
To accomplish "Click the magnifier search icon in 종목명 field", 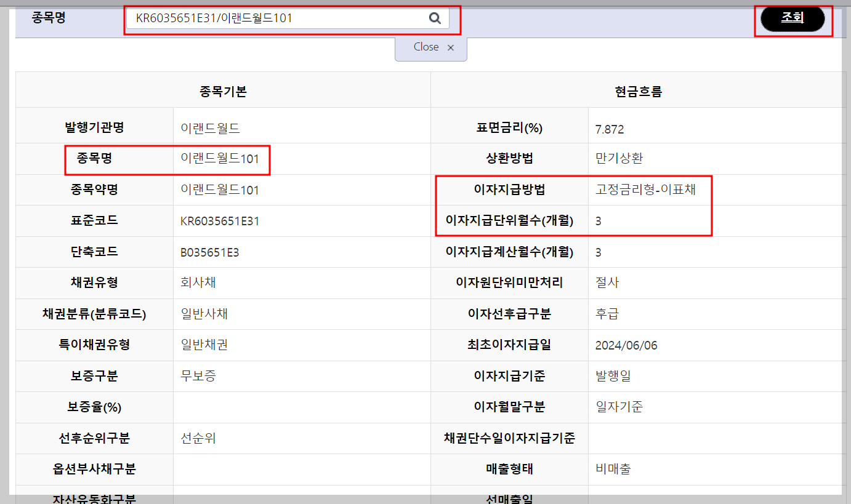I will tap(435, 18).
